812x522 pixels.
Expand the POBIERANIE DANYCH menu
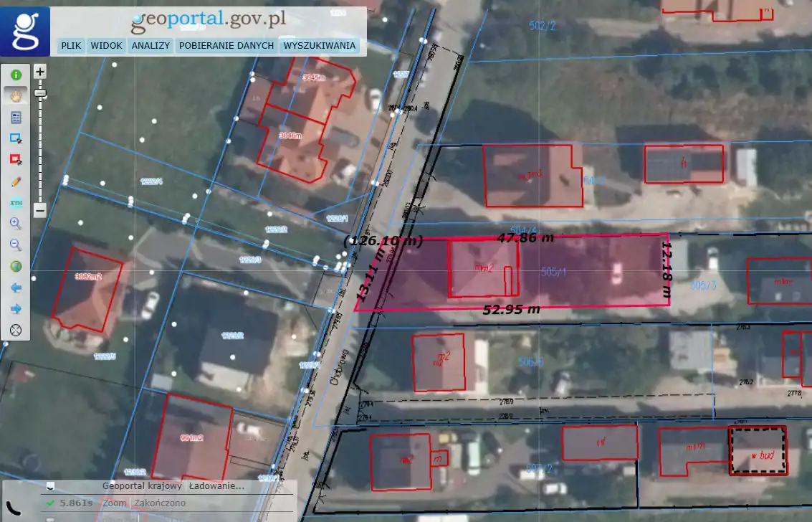coord(226,46)
